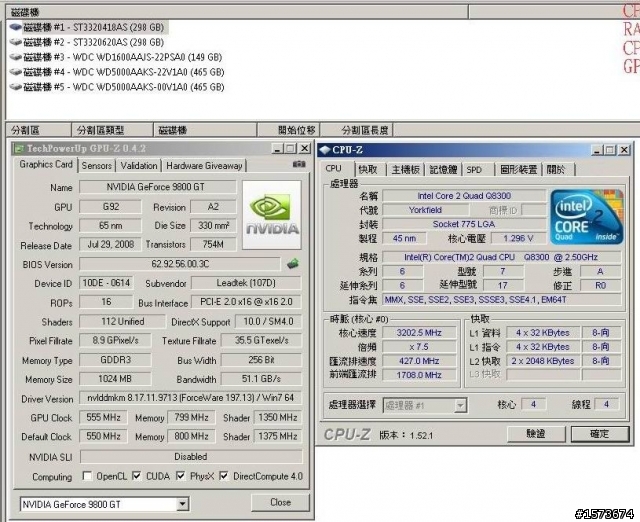Click CPU-Z title bar app icon

[x=325, y=150]
